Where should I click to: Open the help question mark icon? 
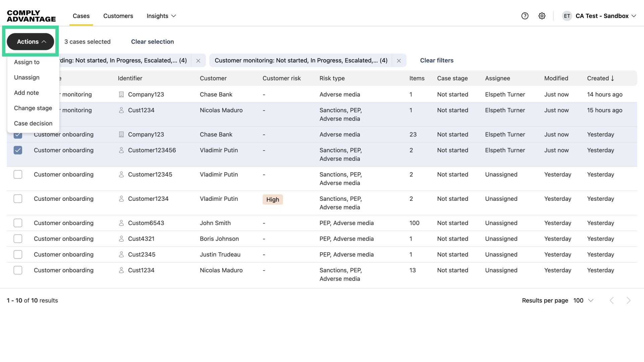tap(525, 16)
